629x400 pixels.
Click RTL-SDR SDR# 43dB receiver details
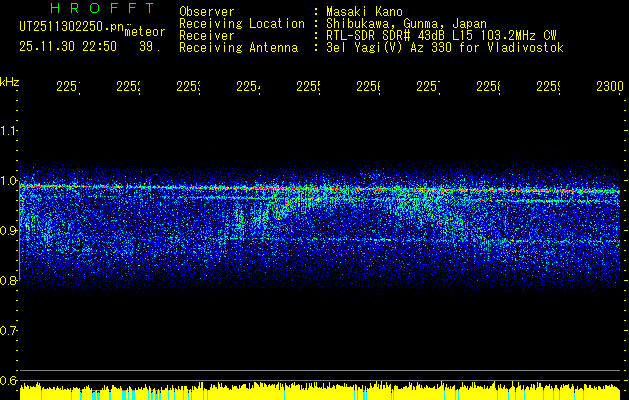coord(441,36)
